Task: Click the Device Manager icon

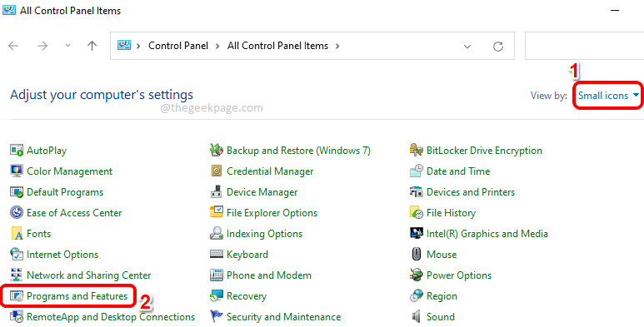Action: pos(216,192)
